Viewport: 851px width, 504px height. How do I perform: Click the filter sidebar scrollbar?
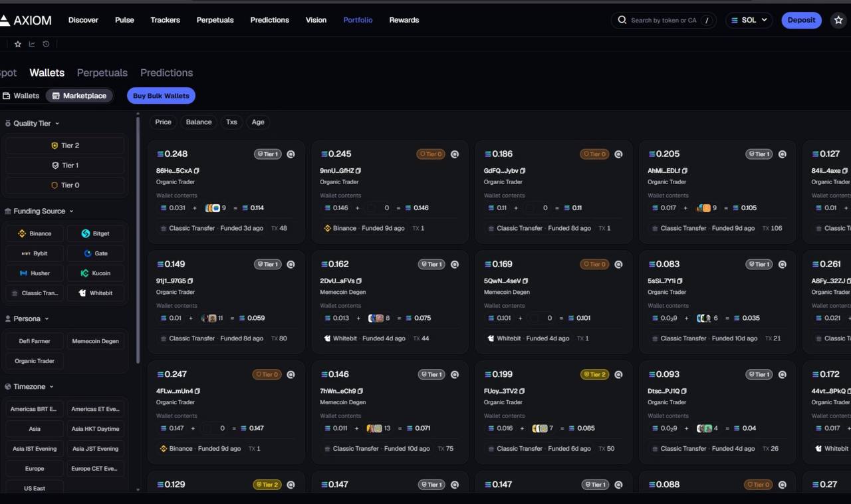pyautogui.click(x=138, y=241)
